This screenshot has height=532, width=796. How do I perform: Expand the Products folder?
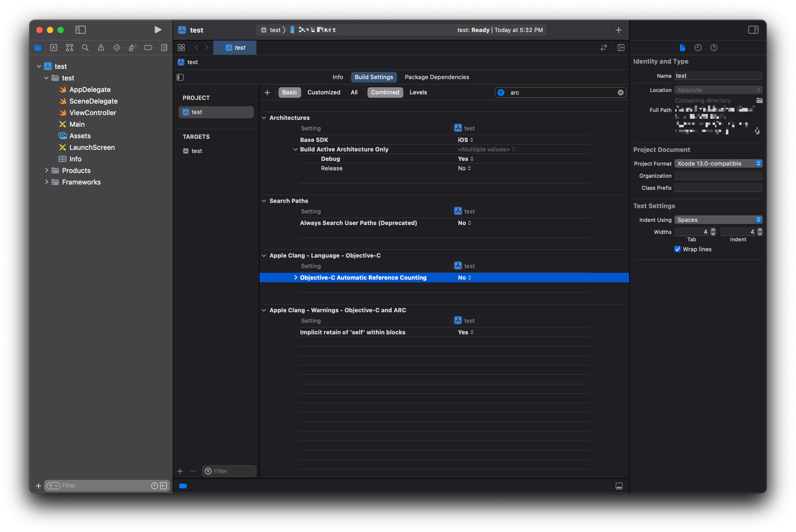[46, 171]
